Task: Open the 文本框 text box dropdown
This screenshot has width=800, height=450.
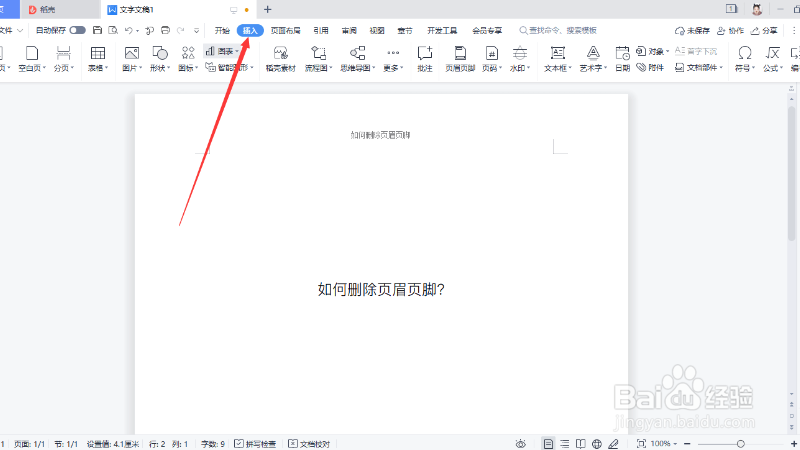Action: click(558, 59)
